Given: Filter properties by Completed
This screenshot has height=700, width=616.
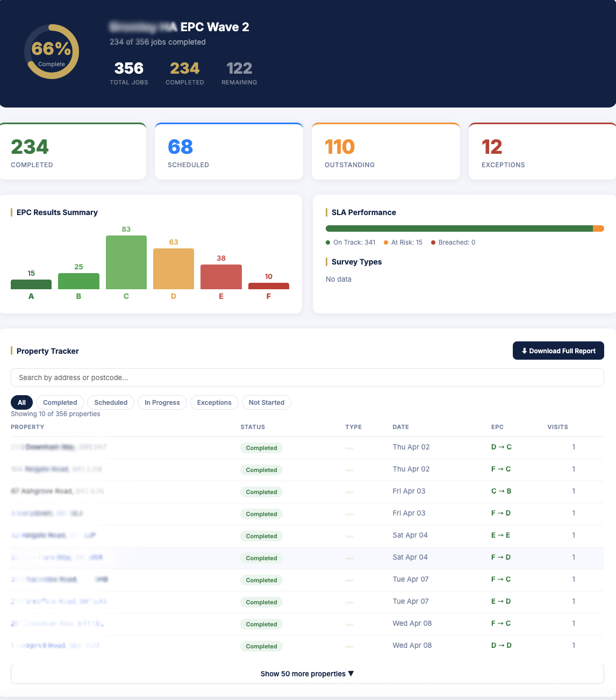Looking at the screenshot, I should tap(60, 402).
